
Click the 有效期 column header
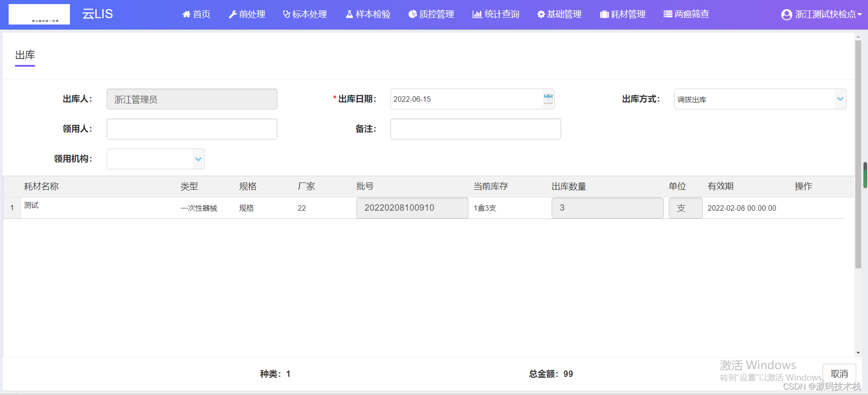click(720, 186)
